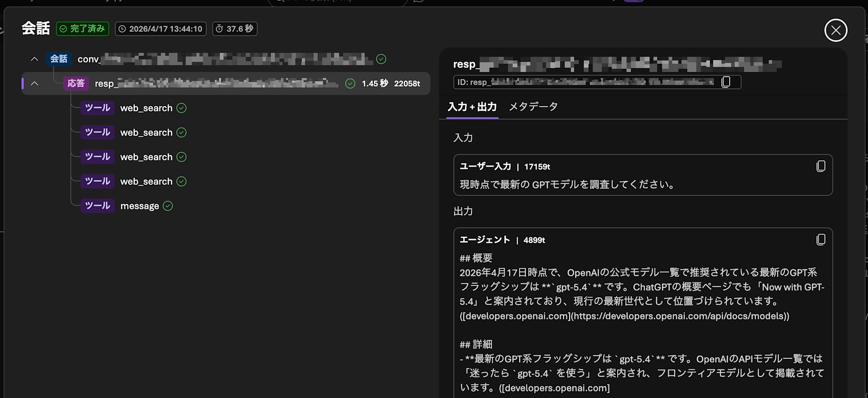Click success checkmark on first web_search tool
The image size is (868, 398).
tap(182, 108)
